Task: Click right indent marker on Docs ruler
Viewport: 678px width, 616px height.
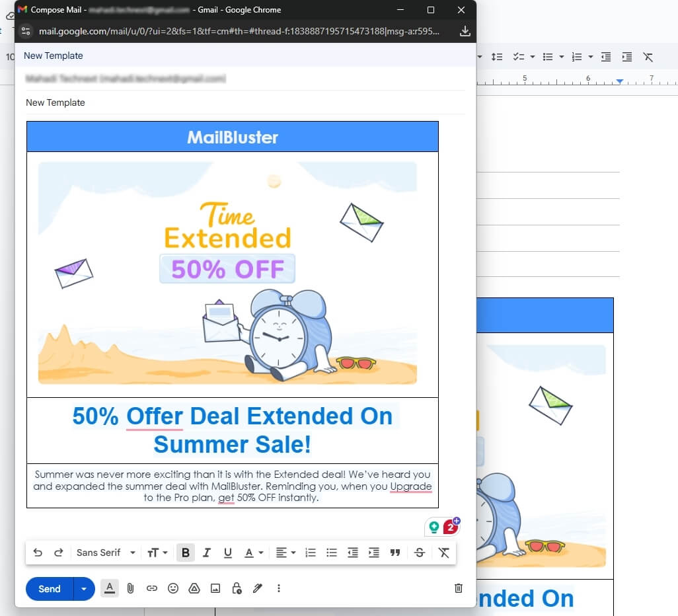Action: 620,81
